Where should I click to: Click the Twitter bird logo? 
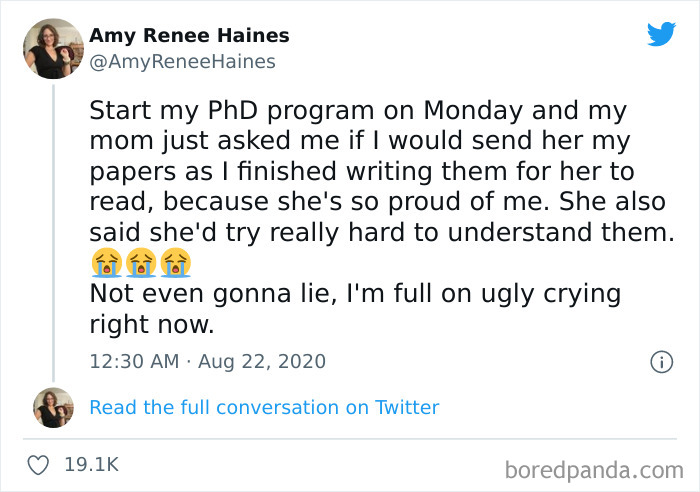(661, 34)
